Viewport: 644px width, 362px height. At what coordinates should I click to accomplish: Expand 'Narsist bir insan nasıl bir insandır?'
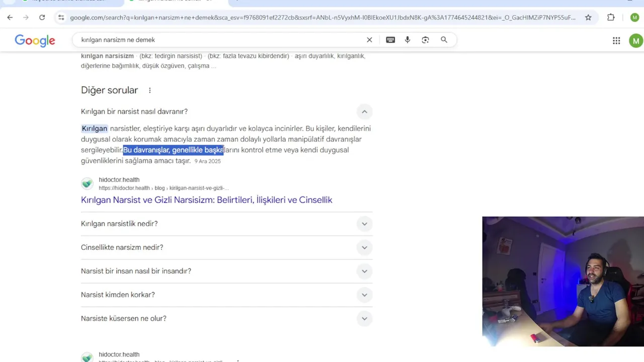pos(226,271)
